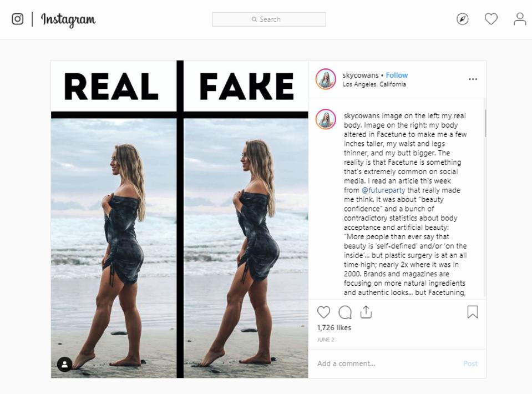Image resolution: width=532 pixels, height=394 pixels.
Task: Click the share post icon
Action: (x=366, y=312)
